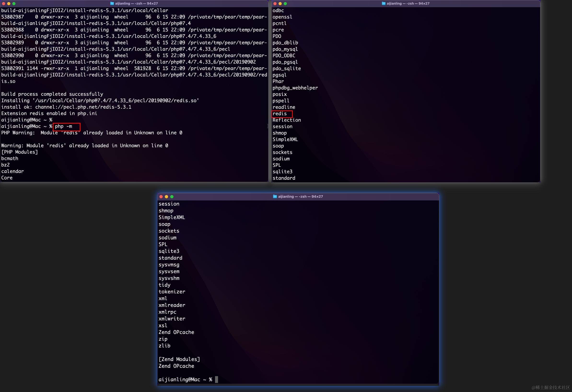Close the top-right terminal window
Image resolution: width=572 pixels, height=392 pixels.
click(x=275, y=4)
